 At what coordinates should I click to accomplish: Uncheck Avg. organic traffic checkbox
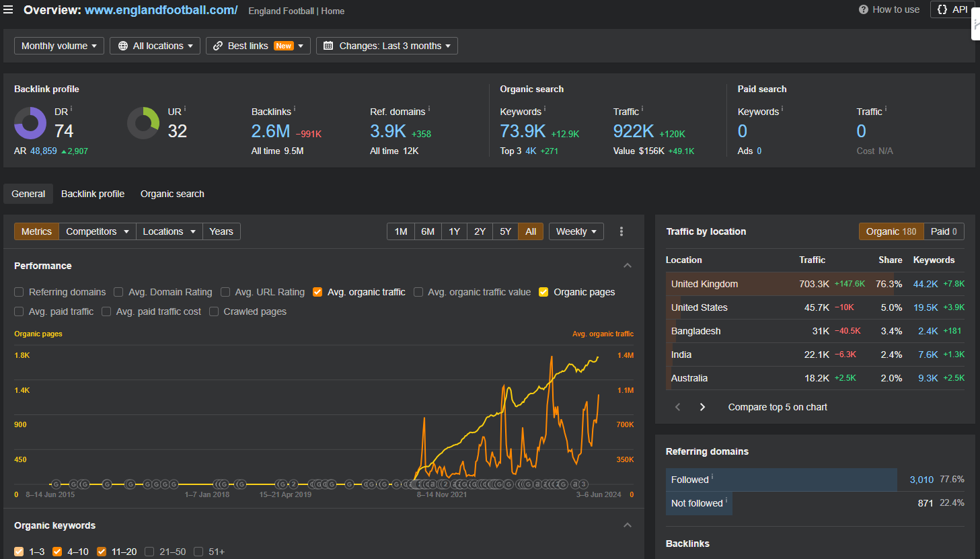(317, 292)
